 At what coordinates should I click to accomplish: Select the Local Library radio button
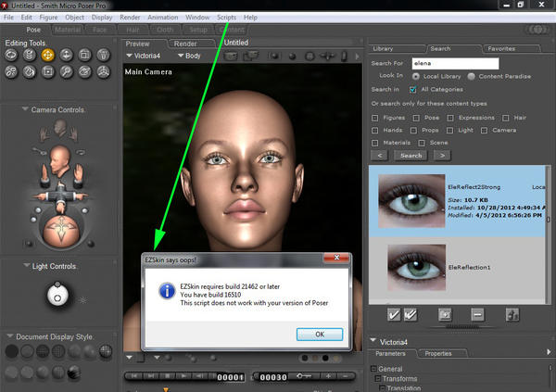click(x=415, y=76)
